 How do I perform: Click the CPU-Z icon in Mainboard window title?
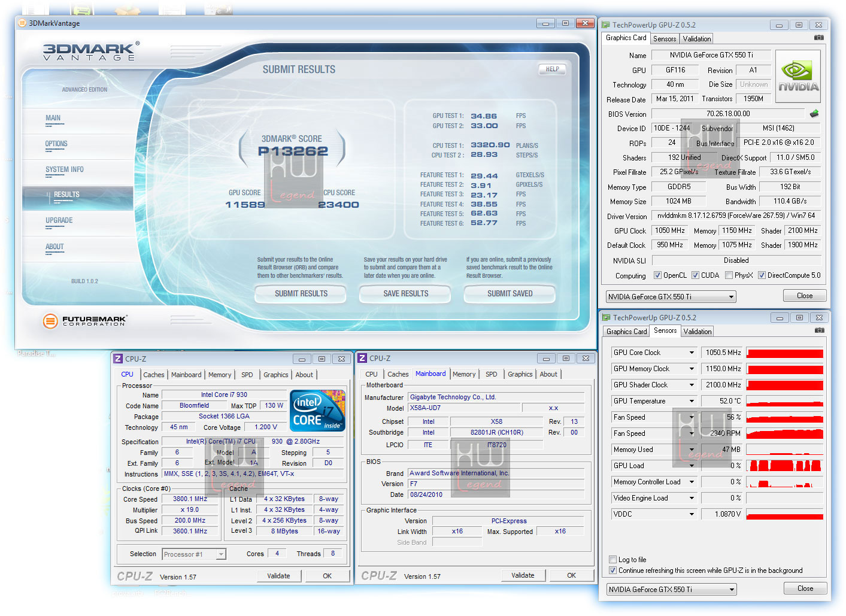(362, 359)
